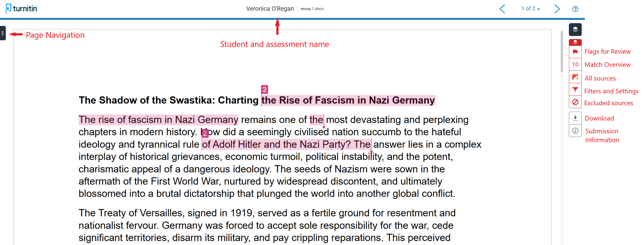
Task: Go to the previous paper
Action: click(x=502, y=9)
